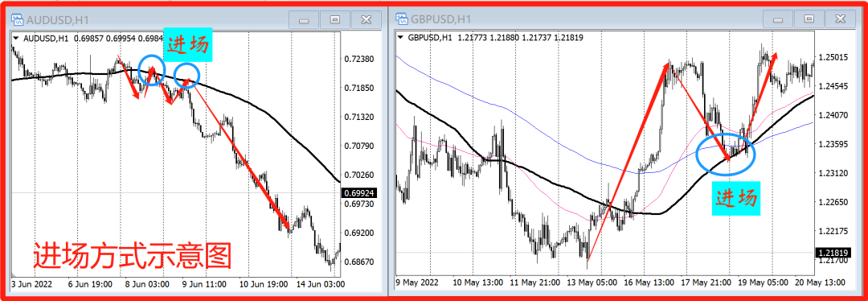Click price level 1.25015 on GBPUSD scale

833,58
